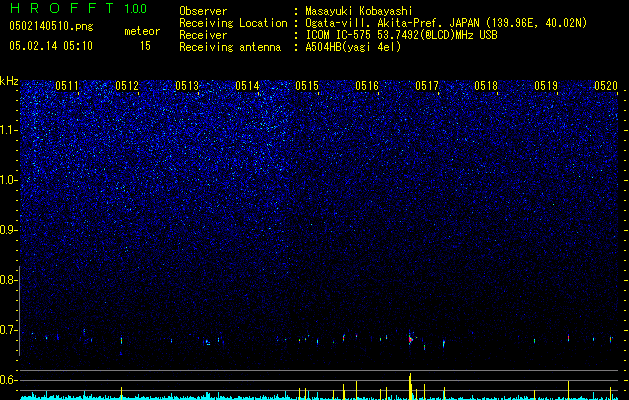Click the 0.6 kHz axis label
629x400 pixels.
pyautogui.click(x=9, y=380)
